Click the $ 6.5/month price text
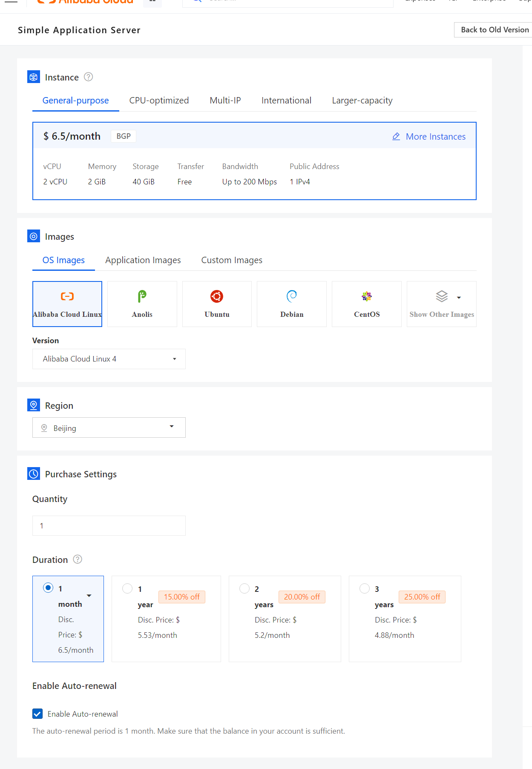Viewport: 532px width, 769px height. pyautogui.click(x=72, y=136)
